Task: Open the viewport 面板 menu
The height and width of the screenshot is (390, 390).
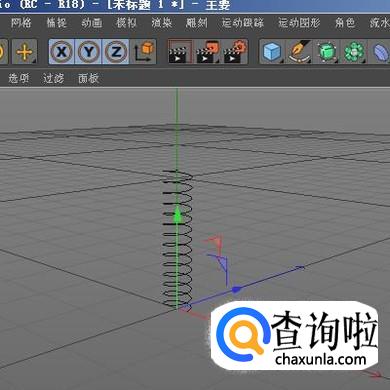Action: click(88, 78)
